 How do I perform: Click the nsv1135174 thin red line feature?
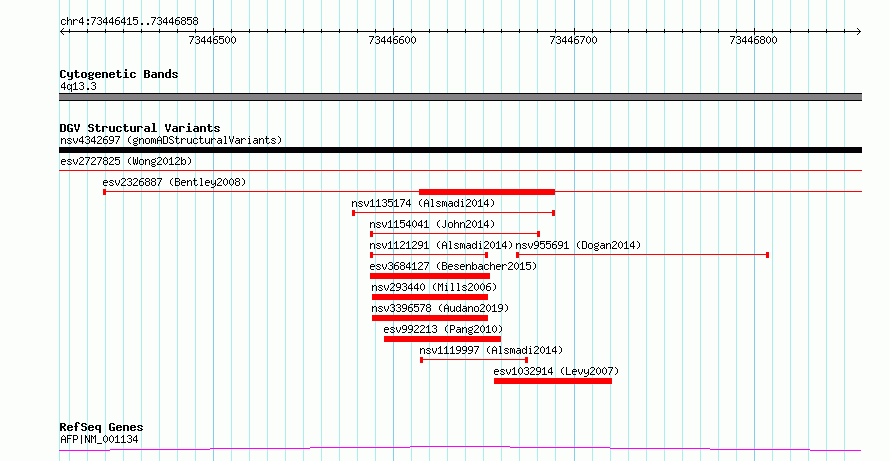[454, 213]
